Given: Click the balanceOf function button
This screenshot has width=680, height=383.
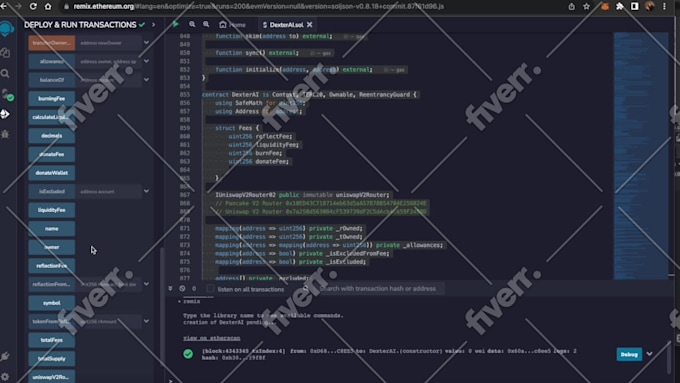Looking at the screenshot, I should click(52, 80).
